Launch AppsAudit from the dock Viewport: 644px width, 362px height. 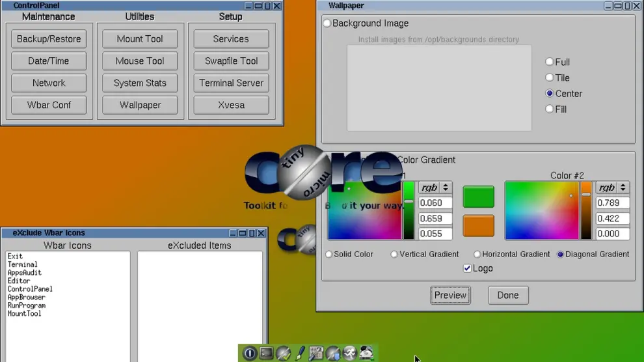(x=283, y=353)
